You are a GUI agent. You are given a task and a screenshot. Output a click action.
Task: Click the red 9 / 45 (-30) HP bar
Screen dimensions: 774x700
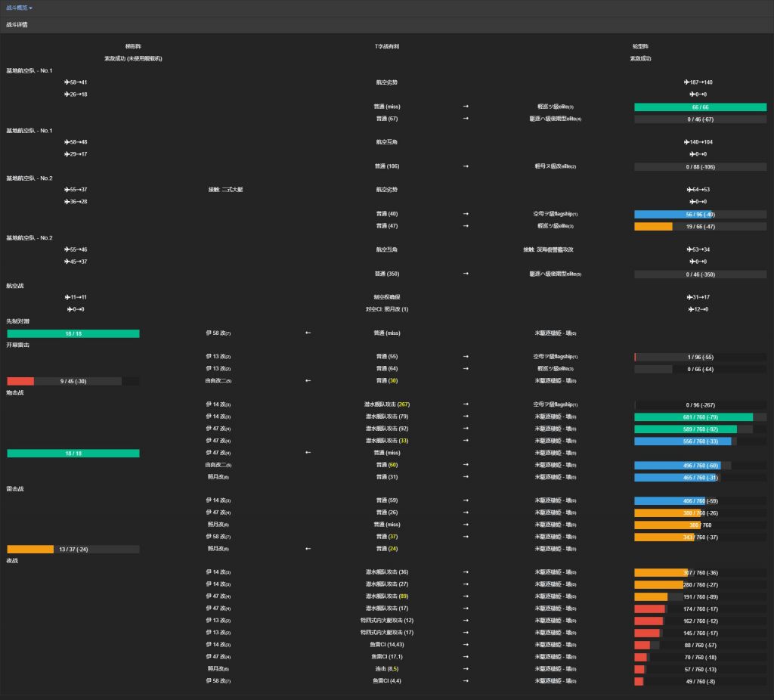pos(73,381)
